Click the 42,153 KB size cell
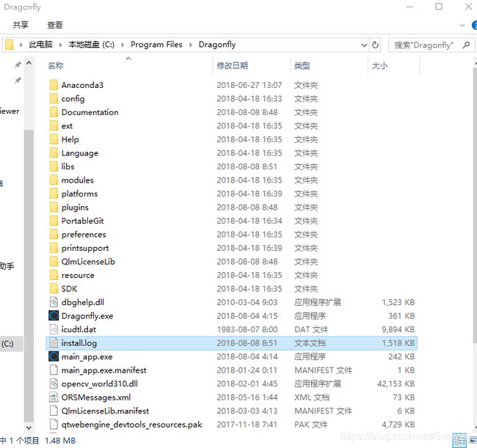This screenshot has height=448, width=477. click(x=396, y=384)
